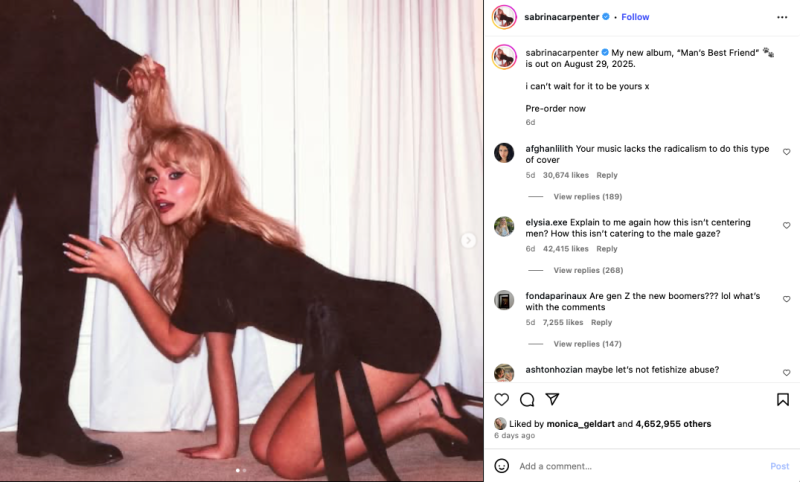
Task: Like fondaparinaux's comment with the heart
Action: point(786,299)
